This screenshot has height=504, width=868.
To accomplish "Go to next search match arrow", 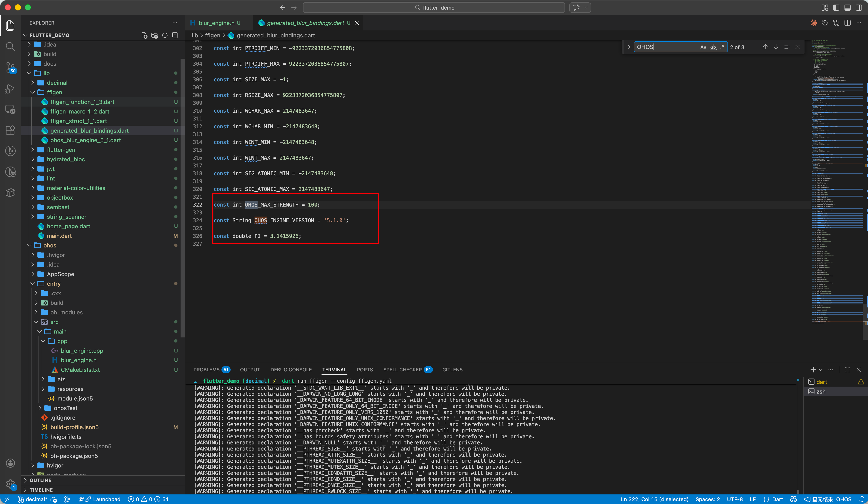I will (776, 47).
